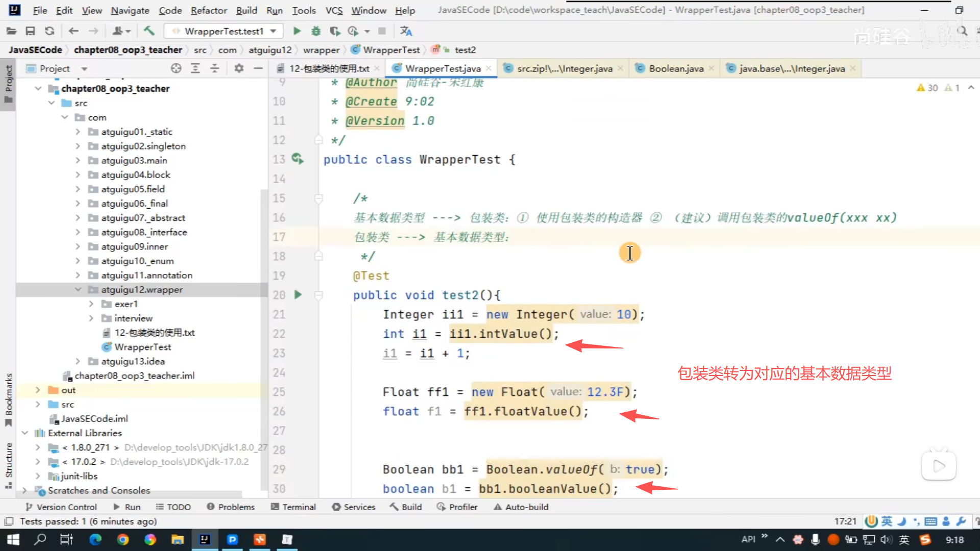Click the green Run button in toolbar
Screen dimensions: 980x551
pos(297,31)
